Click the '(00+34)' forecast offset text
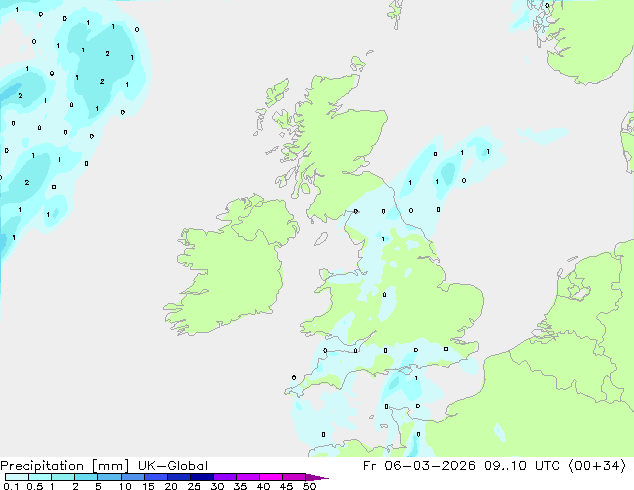The image size is (634, 490). 597,466
